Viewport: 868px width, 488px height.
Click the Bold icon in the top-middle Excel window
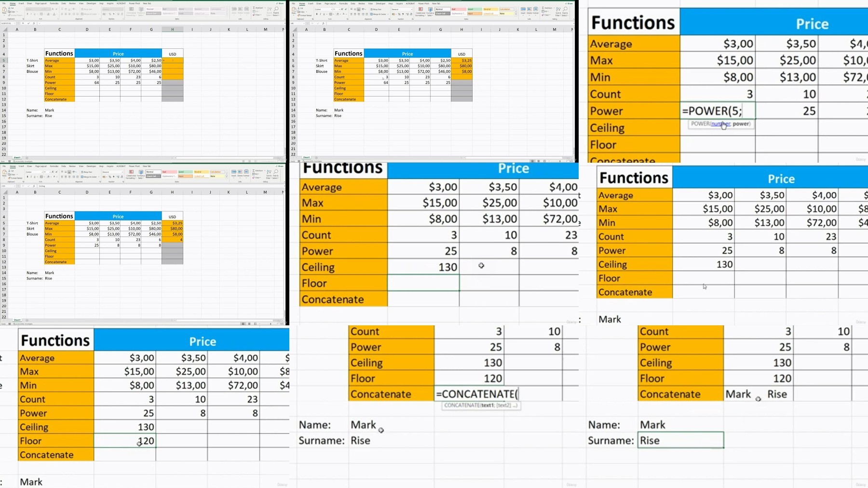317,14
